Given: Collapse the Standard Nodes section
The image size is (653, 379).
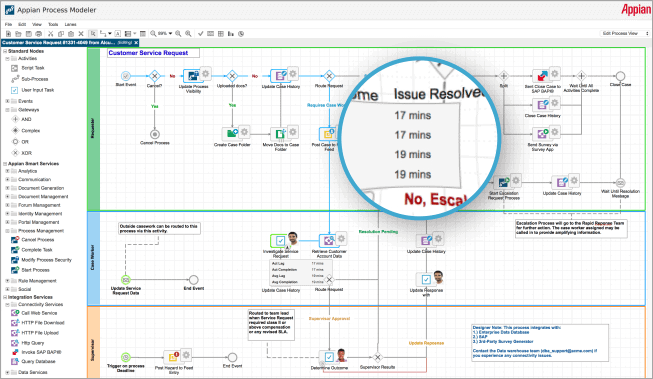Looking at the screenshot, I should (5, 51).
